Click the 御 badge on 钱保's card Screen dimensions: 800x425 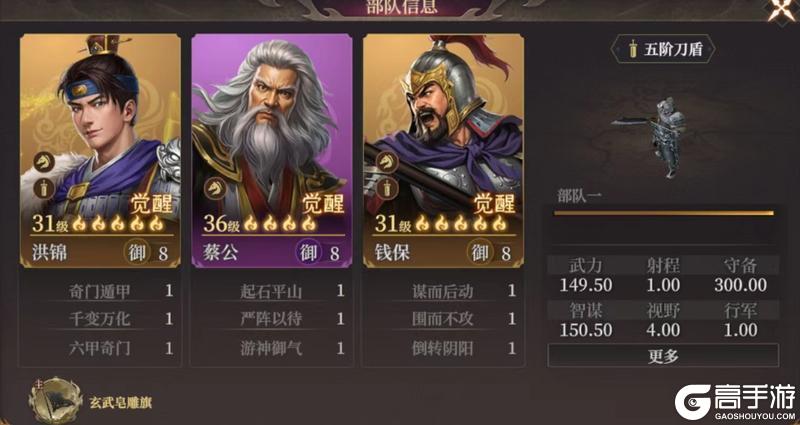(x=480, y=252)
